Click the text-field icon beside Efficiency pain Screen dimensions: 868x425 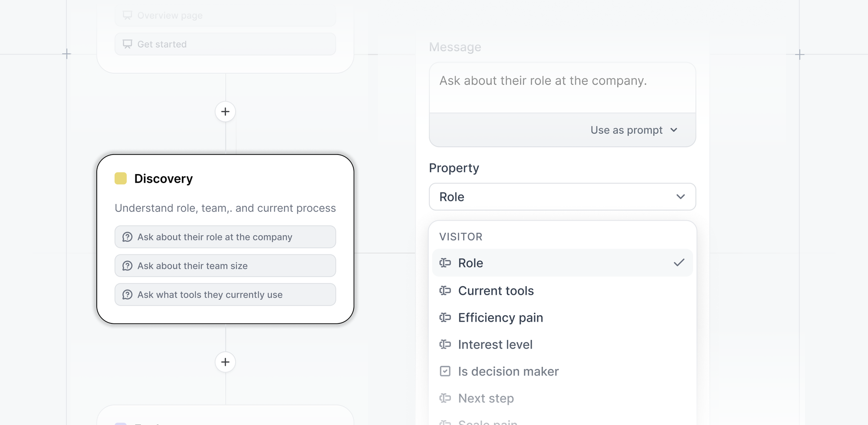pyautogui.click(x=445, y=317)
